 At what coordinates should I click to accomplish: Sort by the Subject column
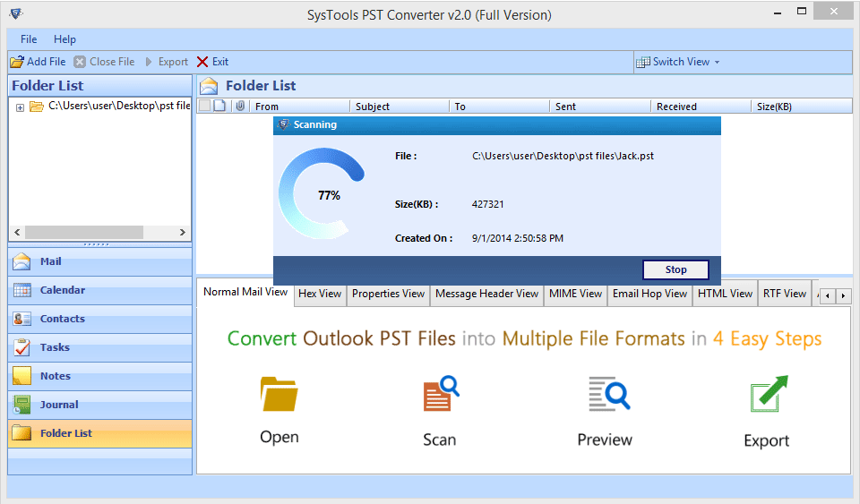click(x=400, y=107)
